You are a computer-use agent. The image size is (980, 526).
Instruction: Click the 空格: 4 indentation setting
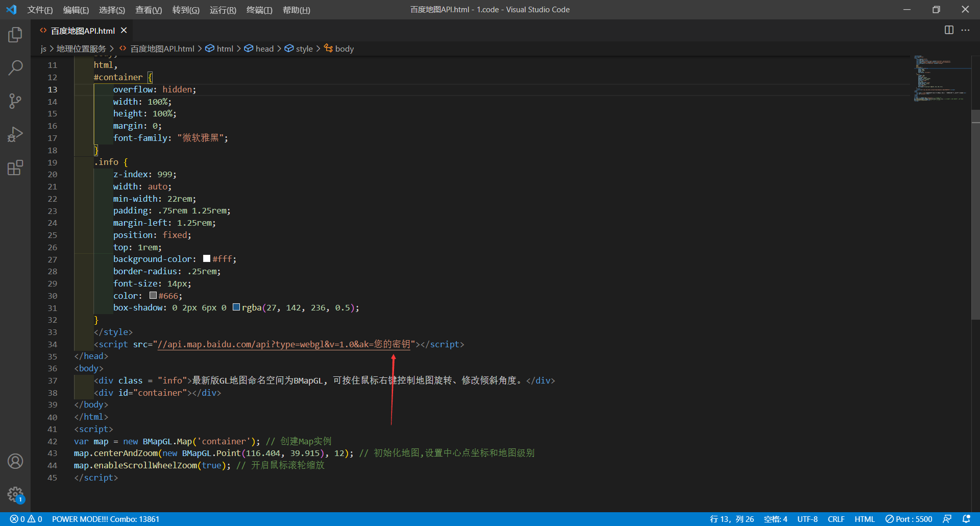(775, 519)
